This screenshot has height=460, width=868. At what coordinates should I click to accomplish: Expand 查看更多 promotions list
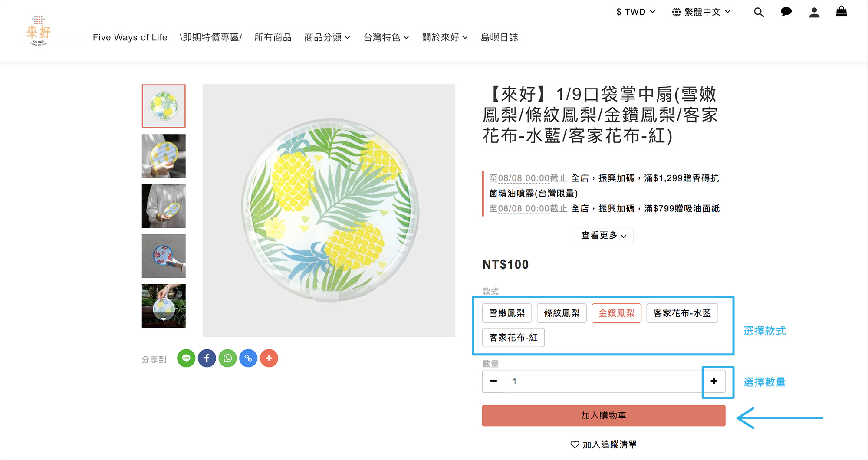click(604, 236)
